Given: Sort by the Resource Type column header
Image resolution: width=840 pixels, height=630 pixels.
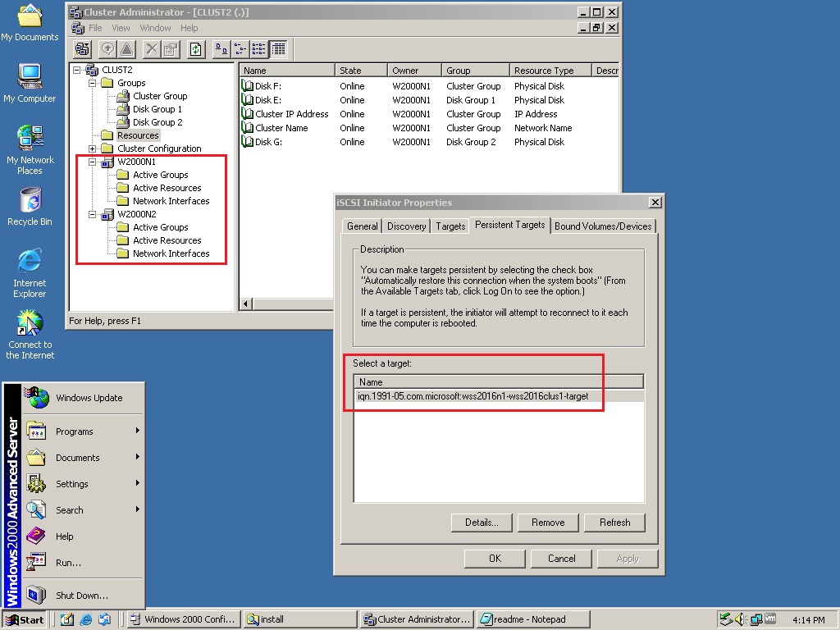Looking at the screenshot, I should click(550, 71).
